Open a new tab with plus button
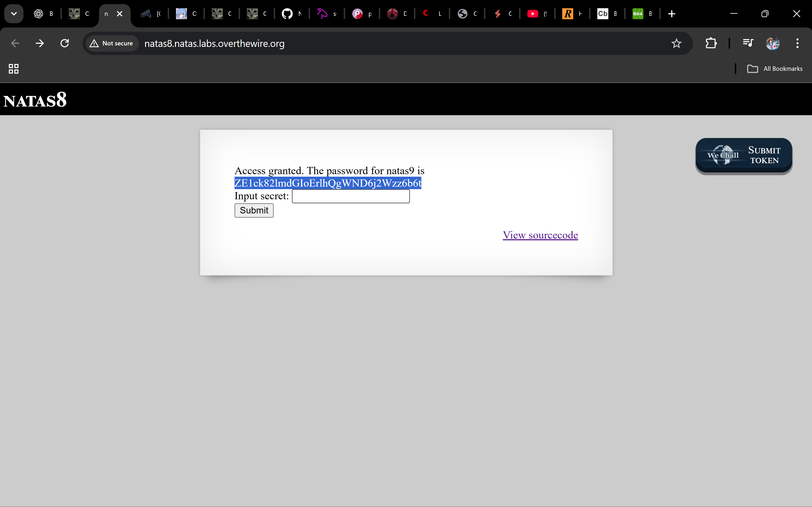Image resolution: width=812 pixels, height=507 pixels. (x=671, y=14)
